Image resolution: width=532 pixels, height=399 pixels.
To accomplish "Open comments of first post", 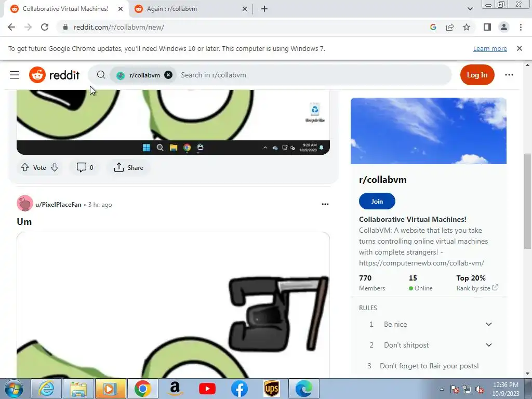I will pos(85,167).
